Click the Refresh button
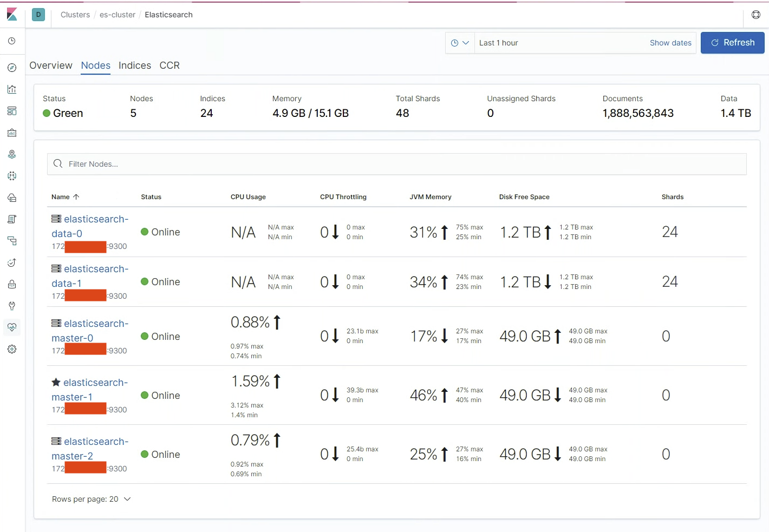 click(733, 43)
